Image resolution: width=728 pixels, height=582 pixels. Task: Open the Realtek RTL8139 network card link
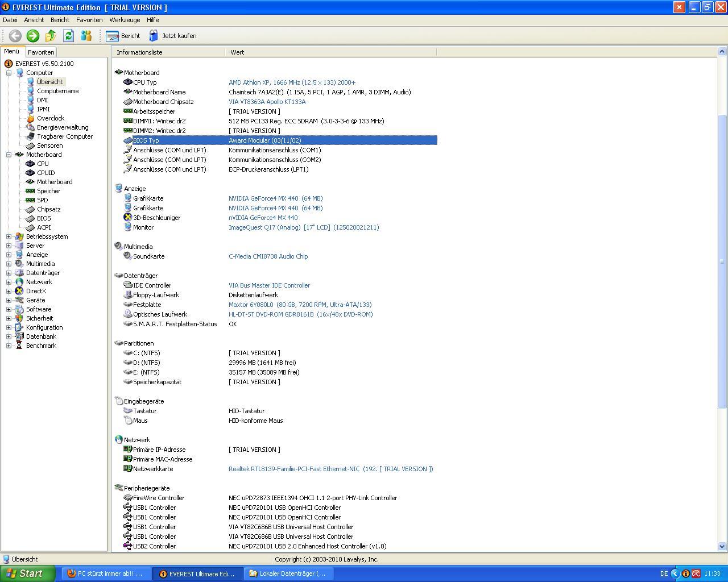tap(330, 469)
